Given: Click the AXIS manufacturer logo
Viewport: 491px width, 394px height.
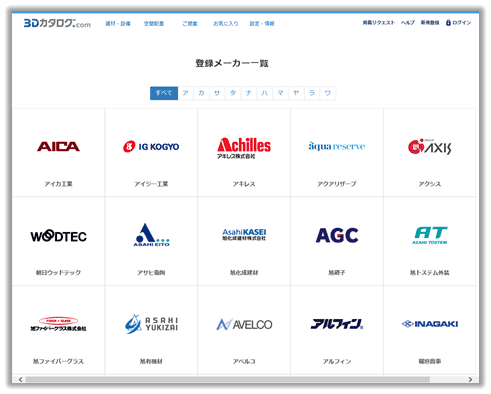Looking at the screenshot, I should tap(430, 146).
